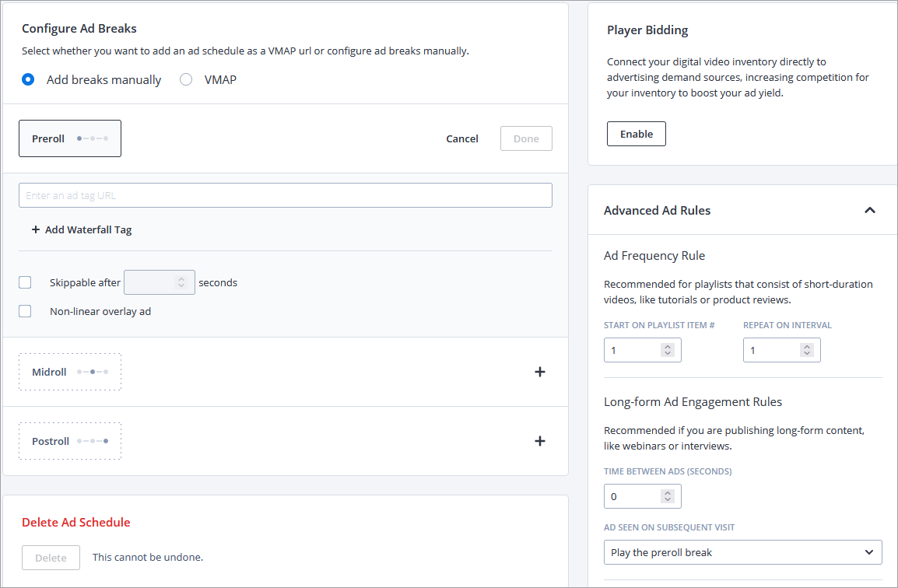This screenshot has width=898, height=588.
Task: Open Ad Seen On Subsequent Visit dropdown
Action: coord(742,552)
